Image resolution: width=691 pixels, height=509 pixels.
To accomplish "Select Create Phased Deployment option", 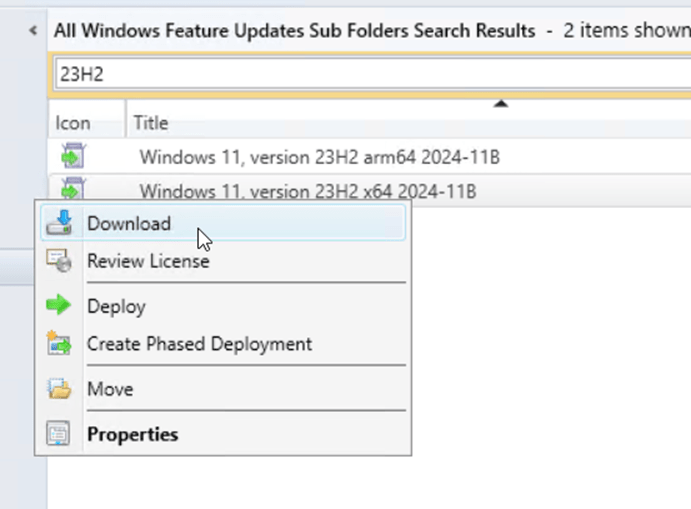I will click(x=199, y=344).
